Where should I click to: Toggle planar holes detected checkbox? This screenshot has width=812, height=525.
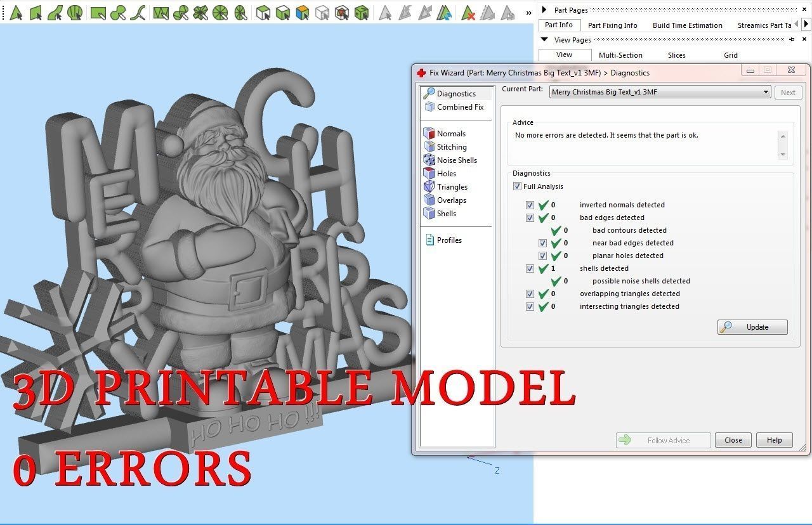tap(542, 256)
